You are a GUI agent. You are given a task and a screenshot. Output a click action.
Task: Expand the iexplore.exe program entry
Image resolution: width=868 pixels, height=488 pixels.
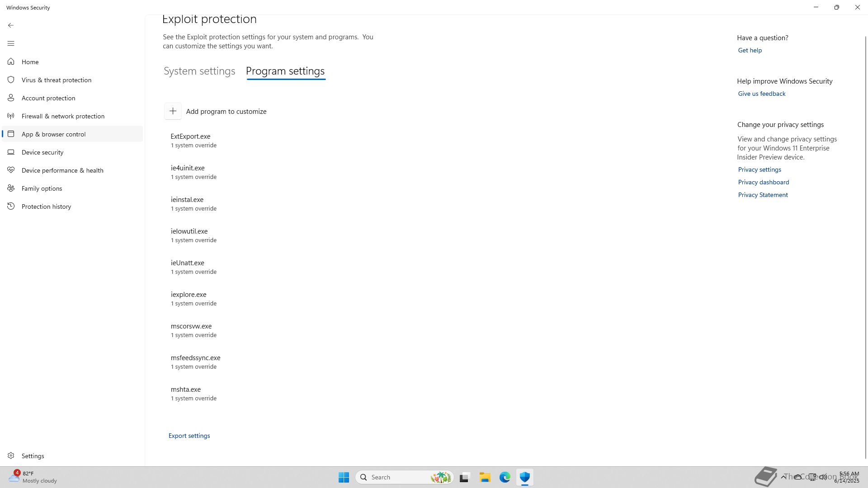click(189, 298)
